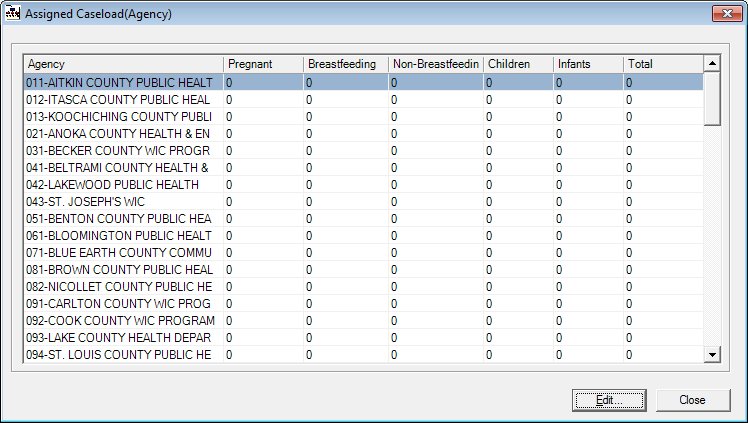Select row 012-ITASCA COUNTY PUBLIC HEAL
This screenshot has width=748, height=423.
click(x=364, y=100)
